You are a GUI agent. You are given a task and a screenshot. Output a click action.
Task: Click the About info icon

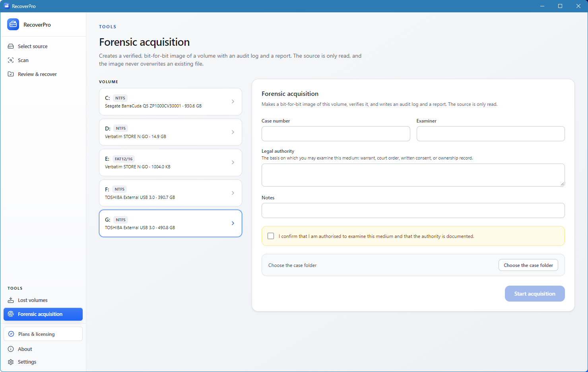point(11,349)
